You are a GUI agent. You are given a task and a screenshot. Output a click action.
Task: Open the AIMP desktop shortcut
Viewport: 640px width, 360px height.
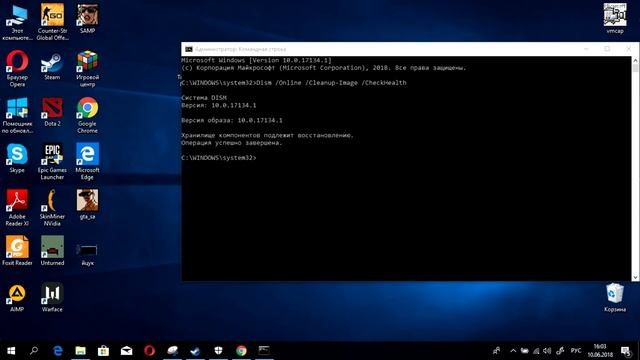pos(17,298)
